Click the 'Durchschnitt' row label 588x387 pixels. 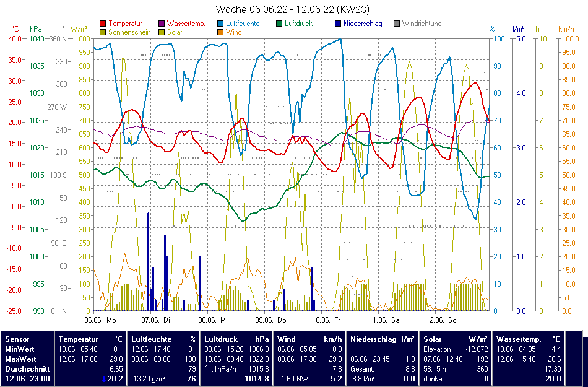point(27,369)
